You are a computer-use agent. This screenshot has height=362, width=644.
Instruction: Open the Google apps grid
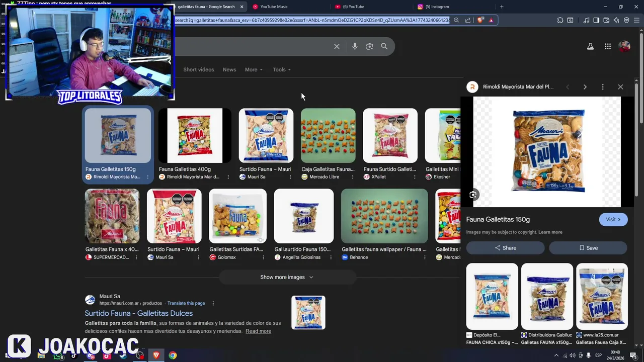point(608,46)
